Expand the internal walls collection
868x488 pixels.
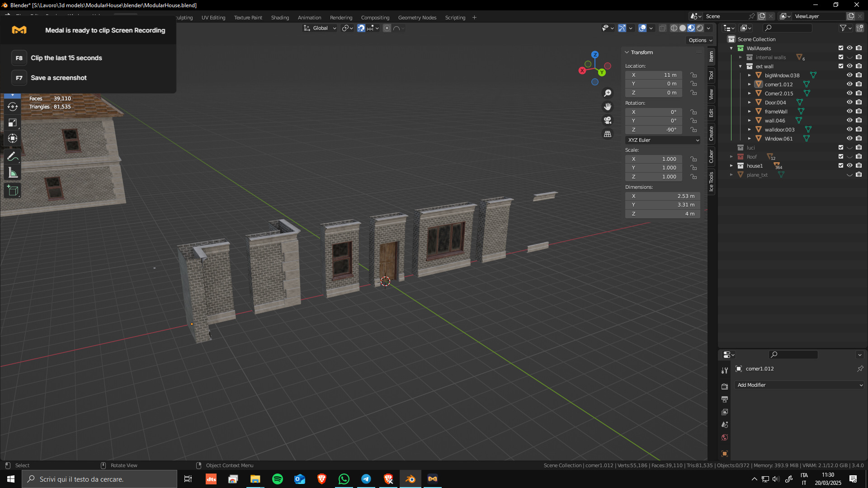[x=740, y=57]
